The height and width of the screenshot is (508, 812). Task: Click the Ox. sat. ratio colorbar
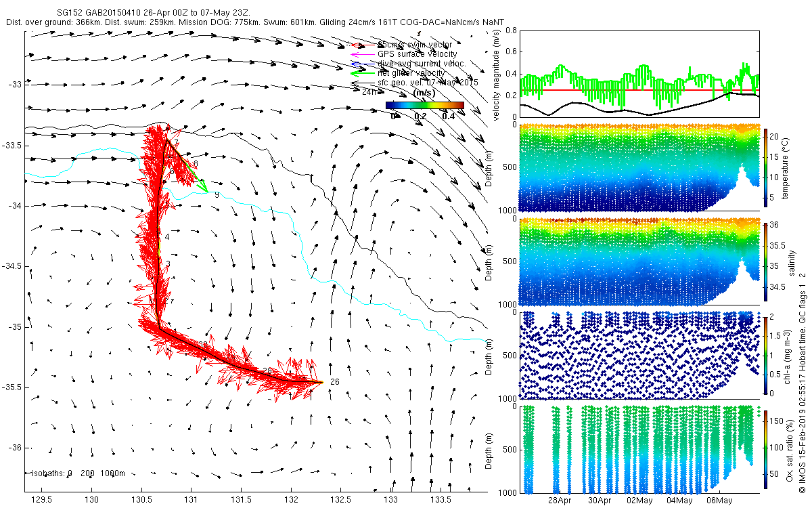766,450
